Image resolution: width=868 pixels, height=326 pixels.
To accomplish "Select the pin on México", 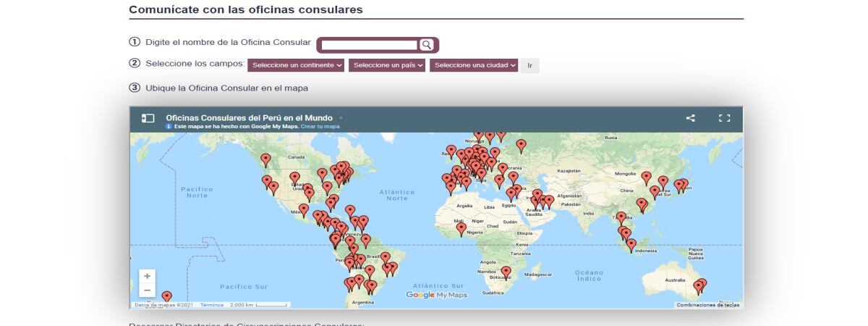I will pos(304,209).
